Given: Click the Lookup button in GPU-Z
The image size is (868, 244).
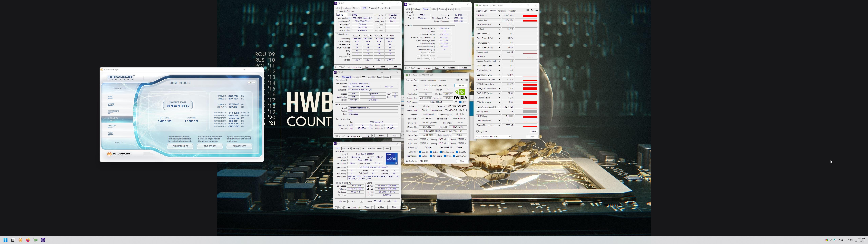Looking at the screenshot, I should (x=461, y=86).
